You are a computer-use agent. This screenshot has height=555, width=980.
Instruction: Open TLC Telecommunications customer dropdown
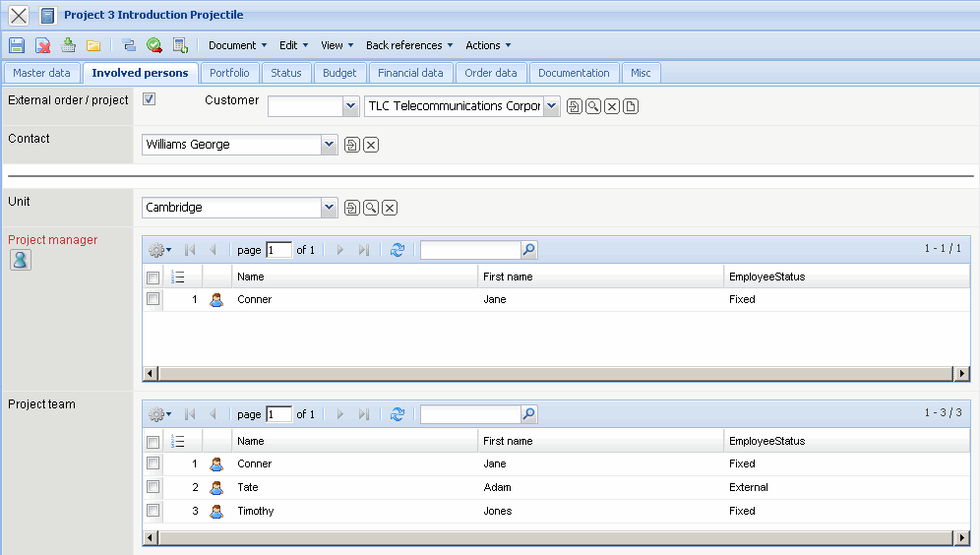click(551, 106)
